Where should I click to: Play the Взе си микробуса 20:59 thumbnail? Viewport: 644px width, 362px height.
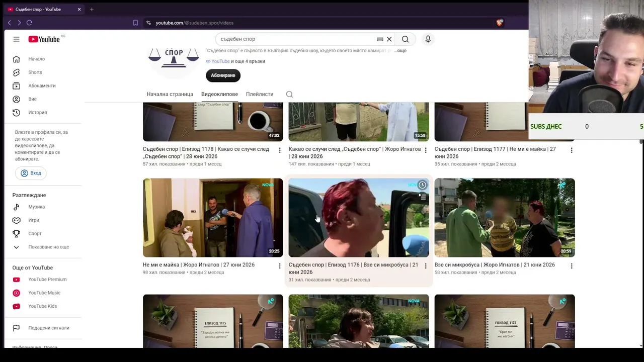(505, 218)
